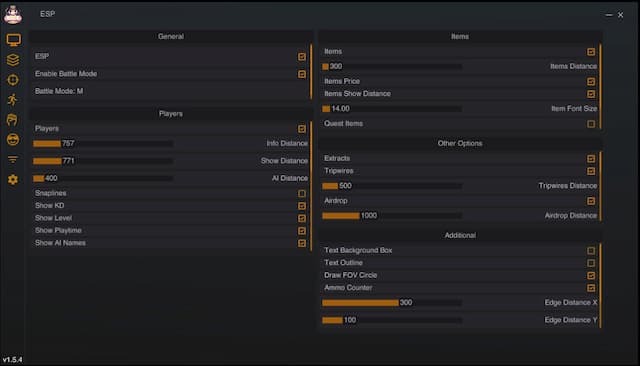This screenshot has width=640, height=366.
Task: Click the Battle Mode: M keybind row
Action: coord(171,91)
